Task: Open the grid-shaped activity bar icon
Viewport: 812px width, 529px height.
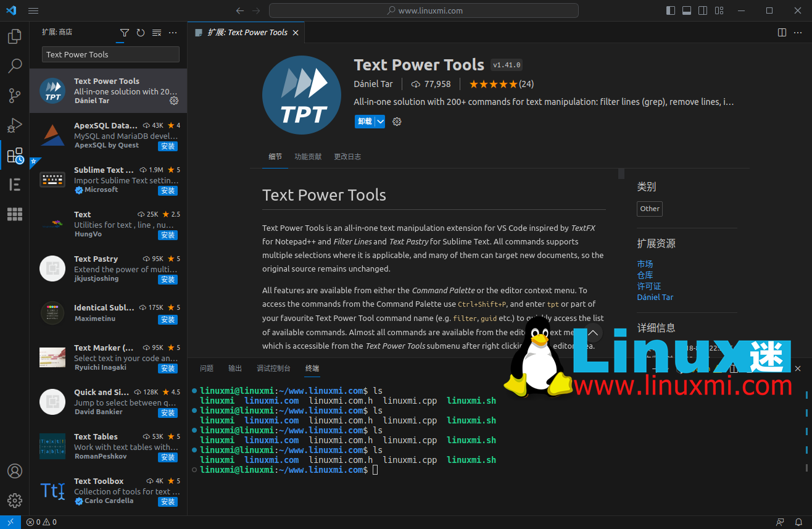Action: [x=15, y=214]
